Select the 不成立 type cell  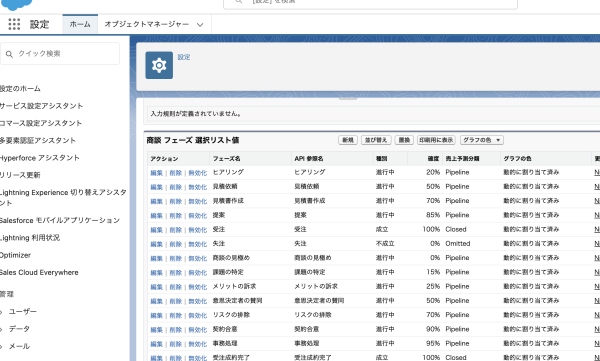pyautogui.click(x=385, y=243)
